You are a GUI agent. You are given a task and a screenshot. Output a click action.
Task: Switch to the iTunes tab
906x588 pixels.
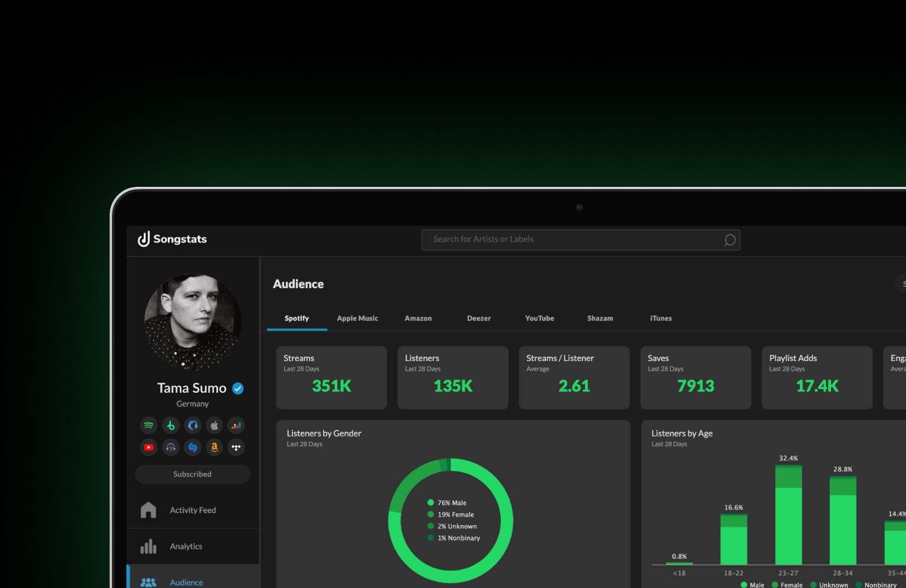661,319
